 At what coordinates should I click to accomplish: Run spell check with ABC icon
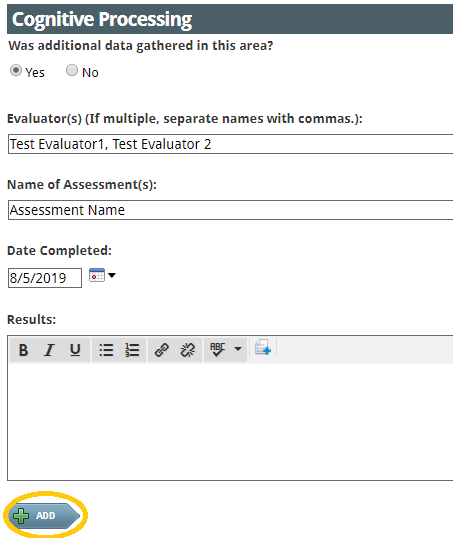218,350
